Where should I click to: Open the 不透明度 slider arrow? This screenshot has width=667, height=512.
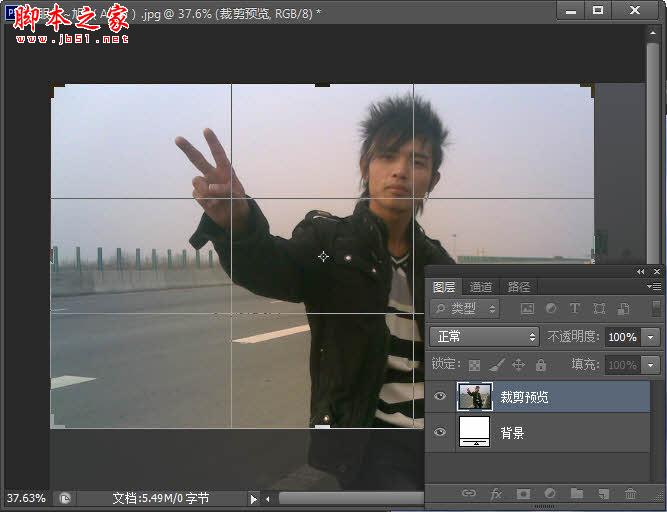pyautogui.click(x=650, y=337)
